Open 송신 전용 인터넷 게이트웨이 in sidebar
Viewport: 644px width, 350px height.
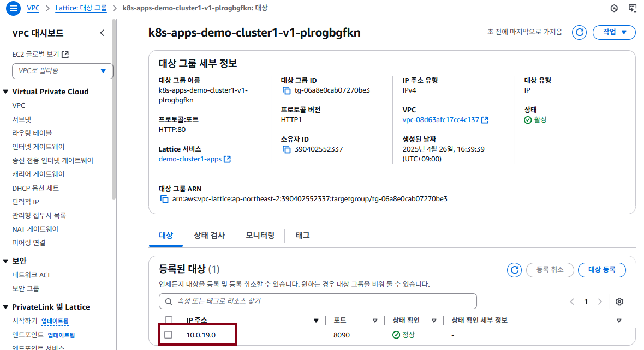click(x=53, y=160)
